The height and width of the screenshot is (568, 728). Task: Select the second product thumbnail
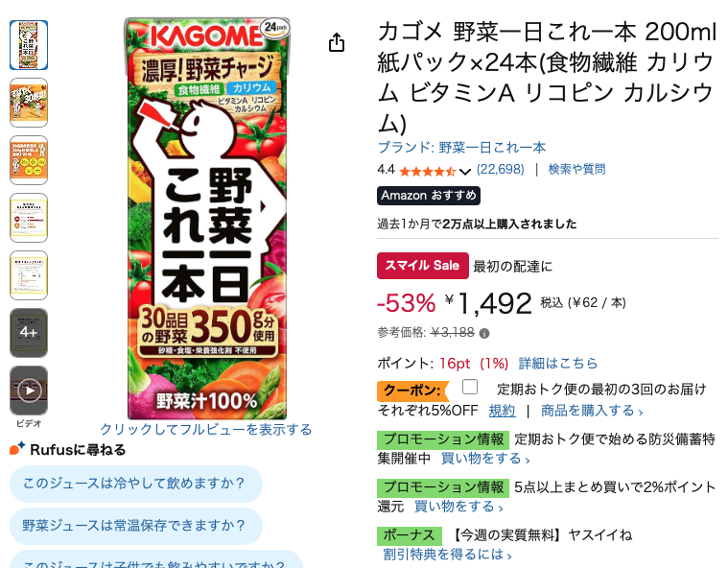coord(29,103)
